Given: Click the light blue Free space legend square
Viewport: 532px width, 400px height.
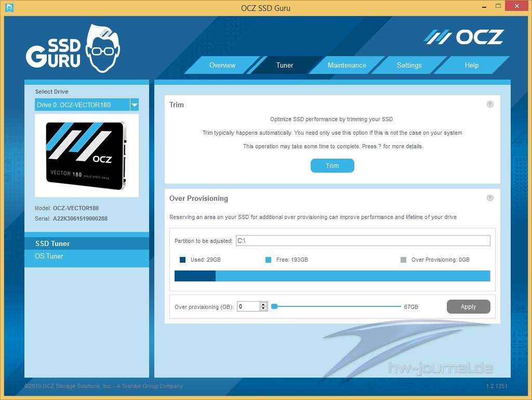Looking at the screenshot, I should pyautogui.click(x=268, y=260).
